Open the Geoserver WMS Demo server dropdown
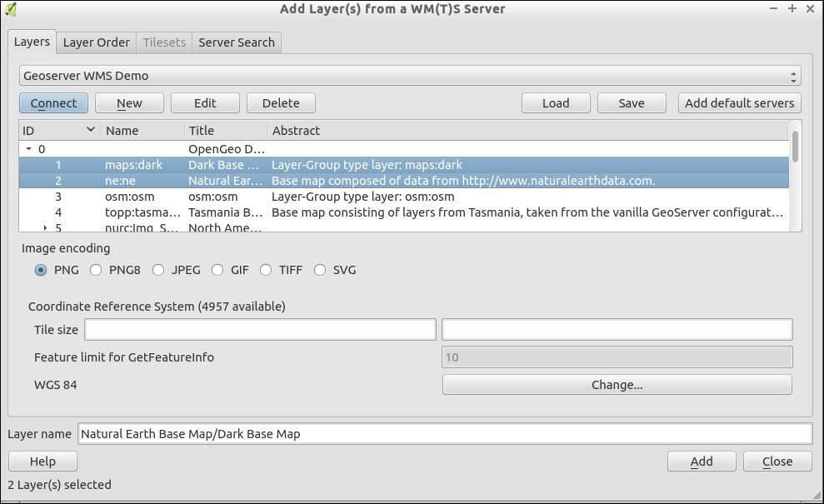The width and height of the screenshot is (824, 504). (409, 76)
